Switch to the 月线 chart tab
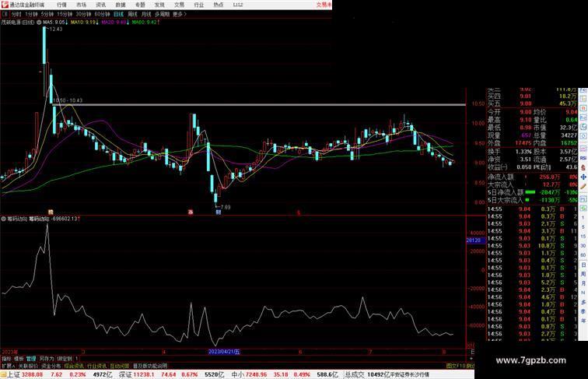588x379 pixels. pos(146,14)
